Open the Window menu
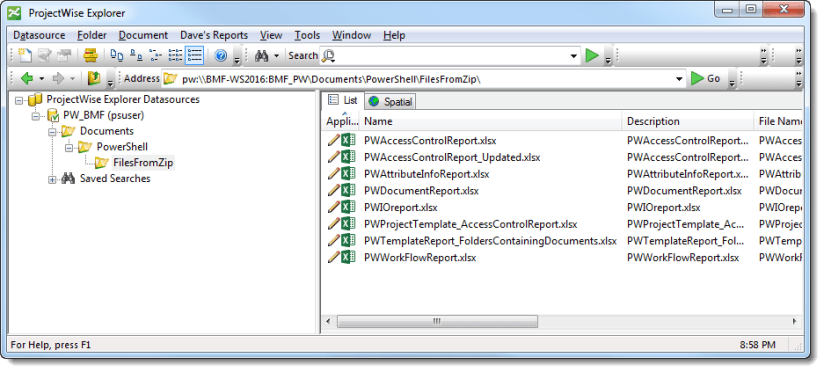This screenshot has width=824, height=372. click(352, 35)
